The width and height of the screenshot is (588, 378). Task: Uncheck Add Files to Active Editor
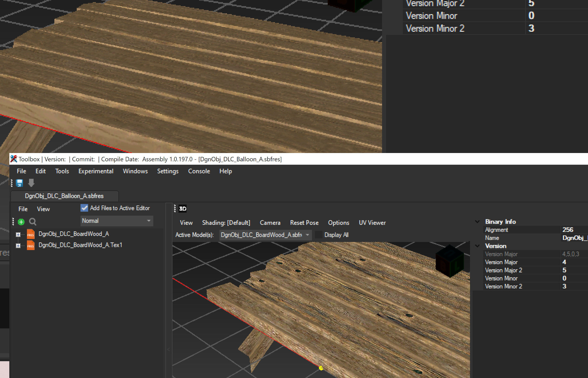click(84, 208)
